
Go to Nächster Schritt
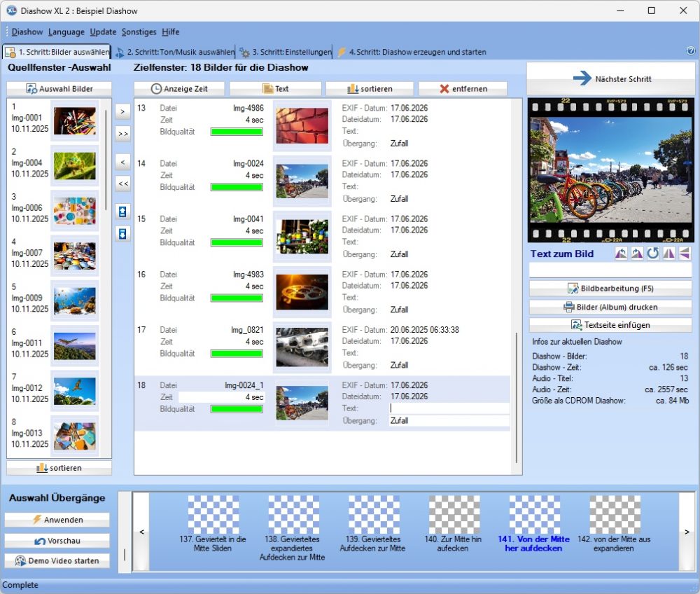tap(611, 79)
